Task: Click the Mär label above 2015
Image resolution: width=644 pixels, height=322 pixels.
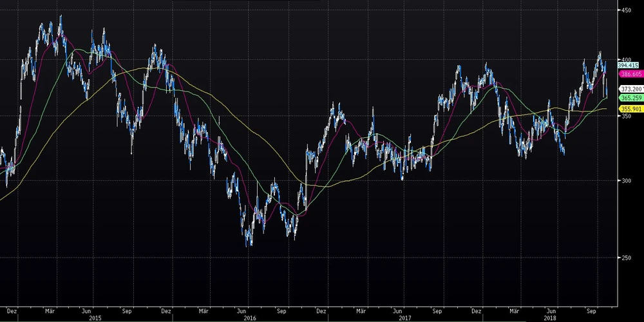Action: [49, 310]
